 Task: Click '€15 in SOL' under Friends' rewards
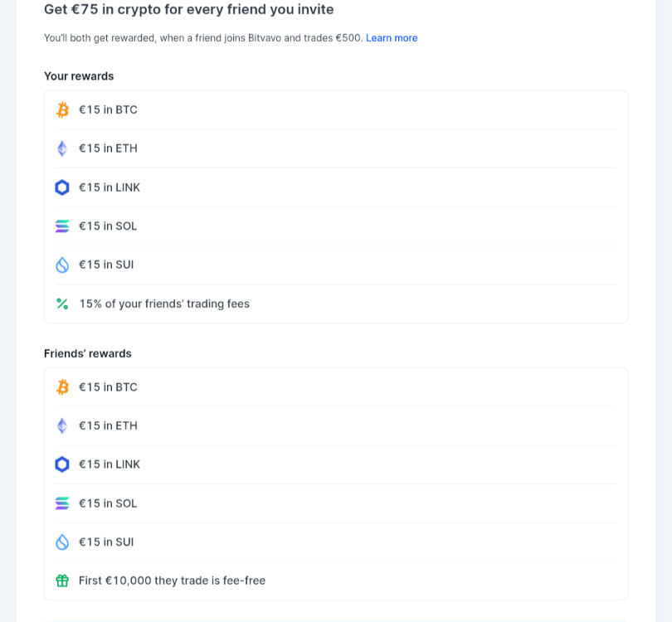108,503
